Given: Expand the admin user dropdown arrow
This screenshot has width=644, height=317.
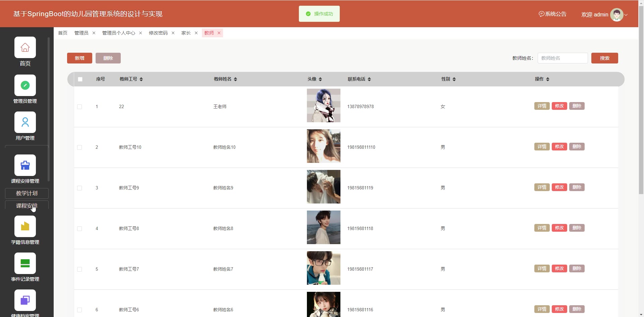Looking at the screenshot, I should [x=626, y=15].
